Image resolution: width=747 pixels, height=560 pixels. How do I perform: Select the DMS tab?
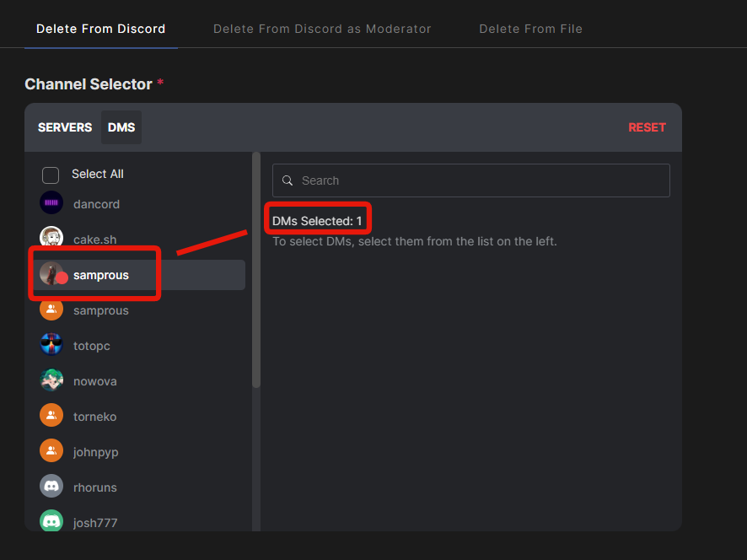(x=121, y=127)
